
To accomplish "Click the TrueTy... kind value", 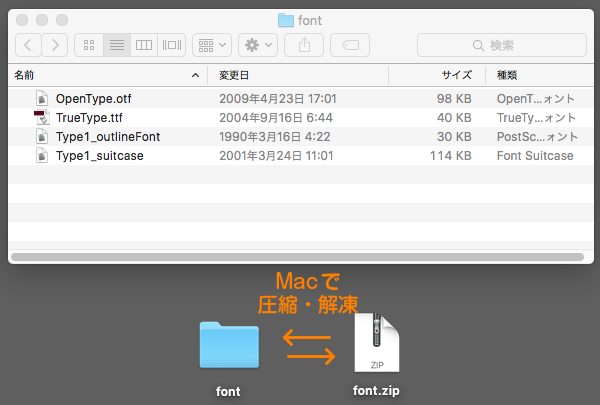I will coord(536,118).
